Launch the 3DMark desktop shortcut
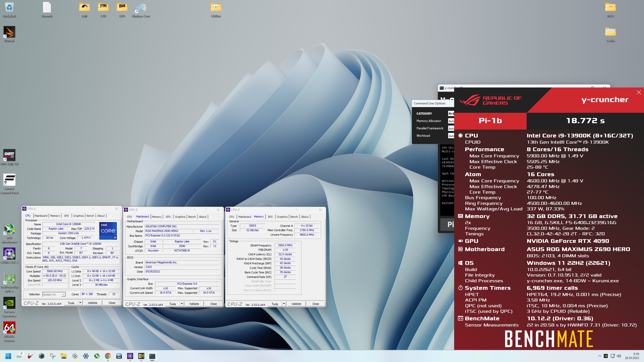 (x=9, y=34)
